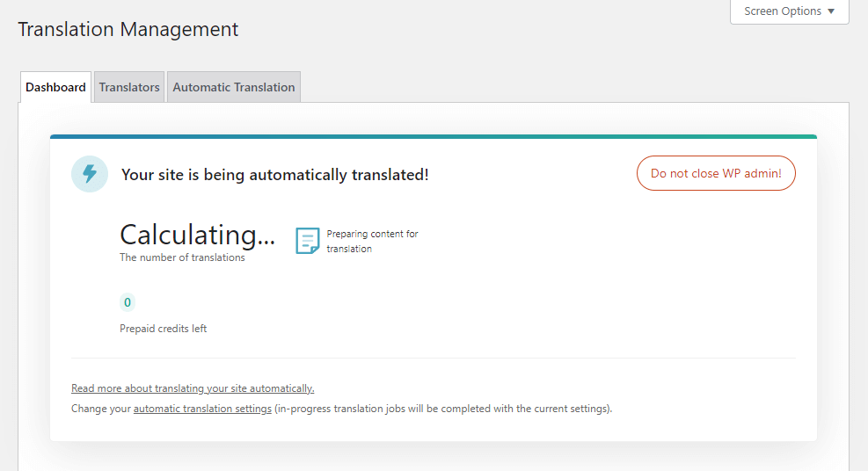The width and height of the screenshot is (868, 471).
Task: Open the read more about translating link
Action: point(193,388)
